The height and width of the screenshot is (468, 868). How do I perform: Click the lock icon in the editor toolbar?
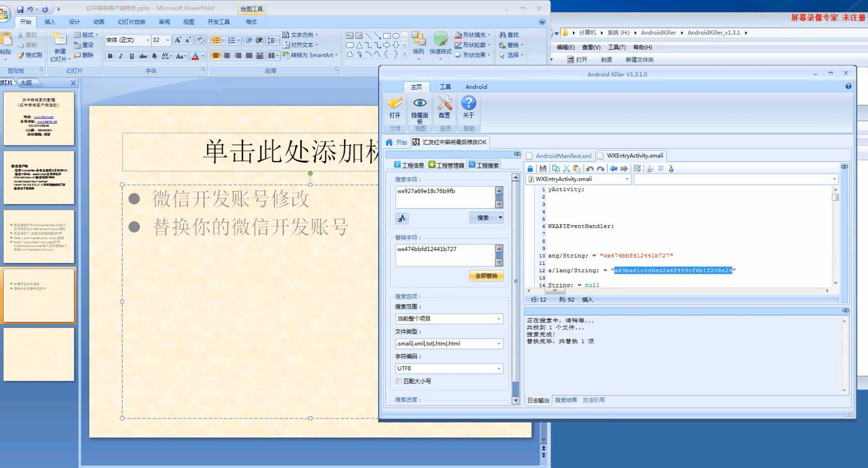530,168
